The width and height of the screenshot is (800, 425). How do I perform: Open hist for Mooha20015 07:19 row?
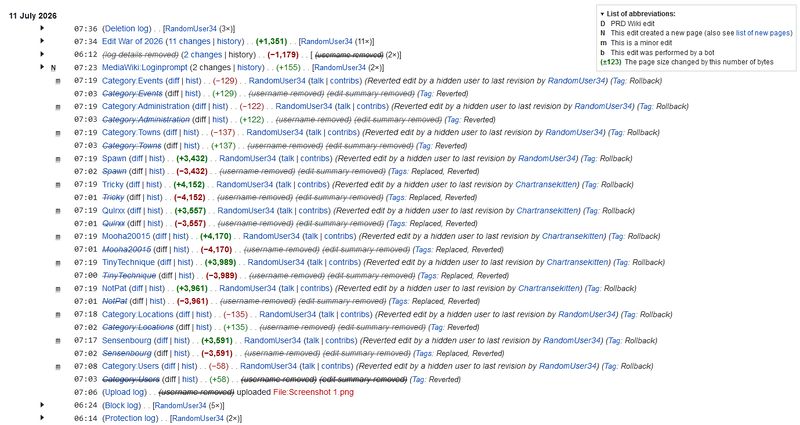pos(180,236)
